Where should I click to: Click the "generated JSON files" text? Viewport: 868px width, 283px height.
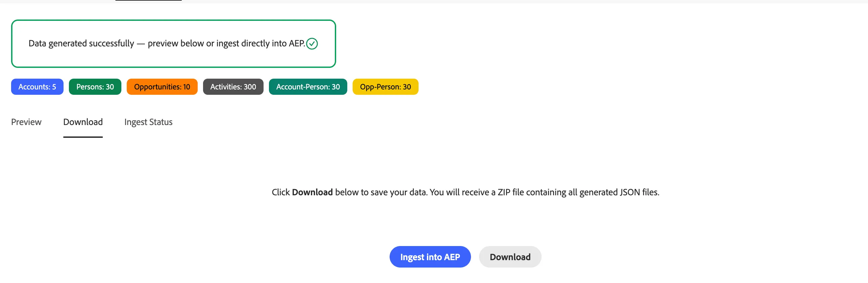(619, 192)
